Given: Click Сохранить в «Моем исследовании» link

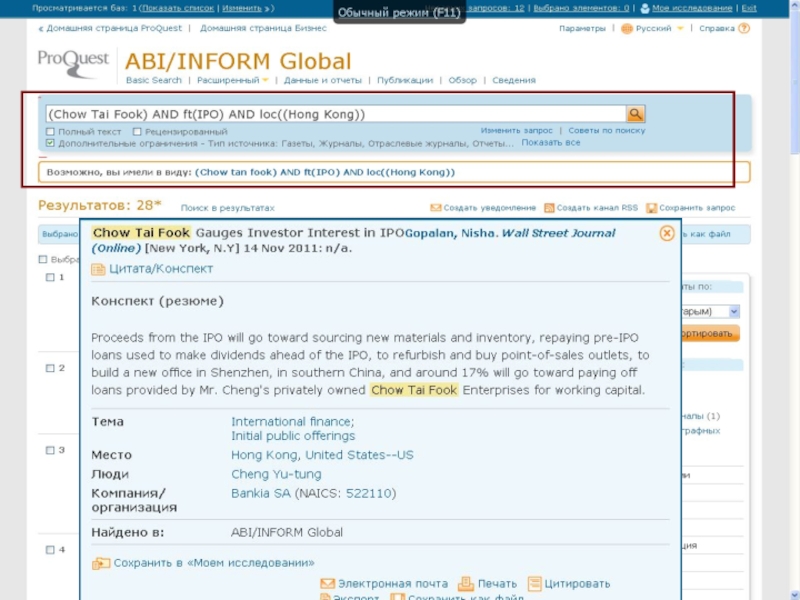Looking at the screenshot, I should click(214, 563).
